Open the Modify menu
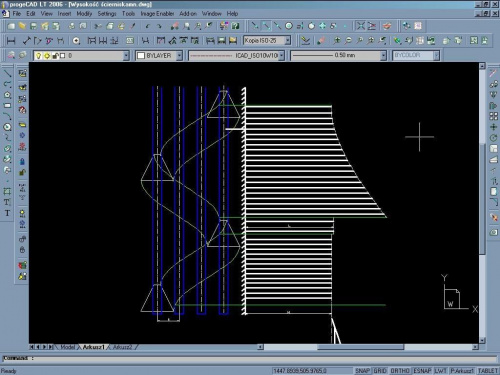This screenshot has width=500, height=375. click(84, 14)
